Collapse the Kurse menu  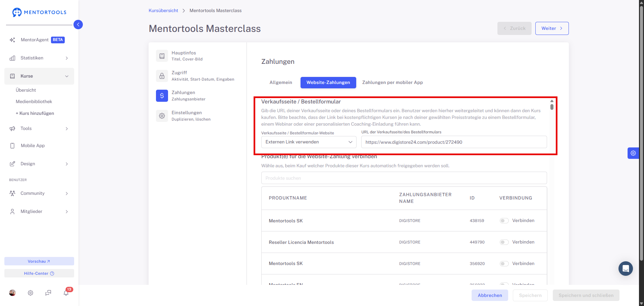67,76
